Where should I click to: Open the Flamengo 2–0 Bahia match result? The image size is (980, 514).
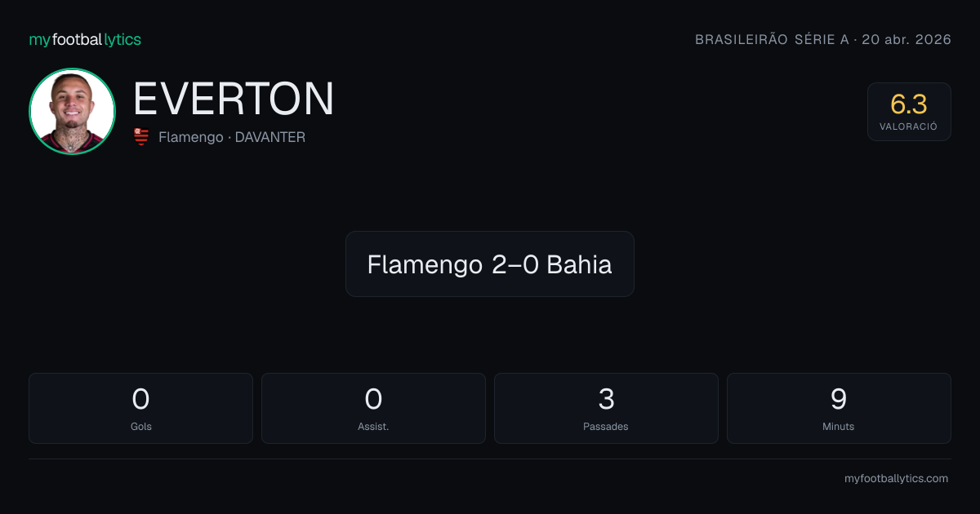[490, 264]
